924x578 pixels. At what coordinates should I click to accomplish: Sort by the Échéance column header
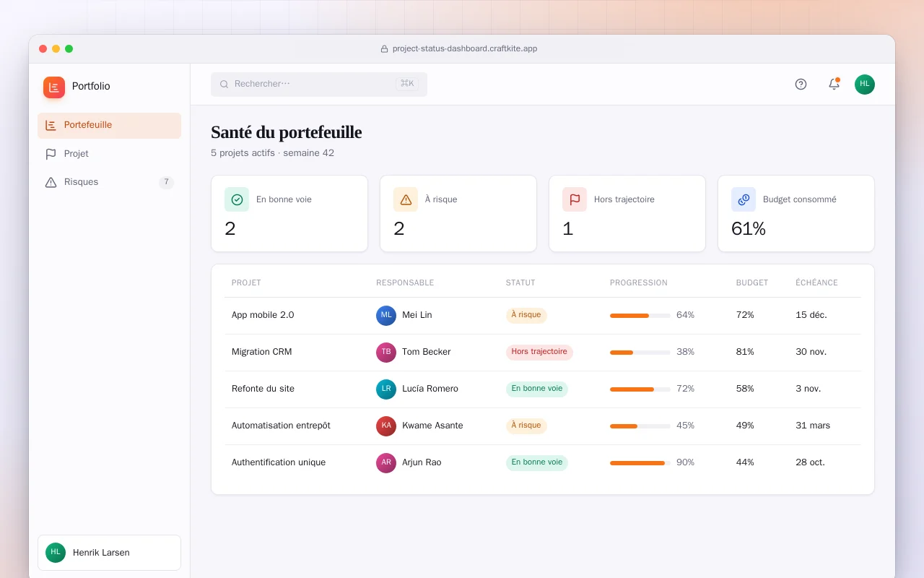pos(816,282)
